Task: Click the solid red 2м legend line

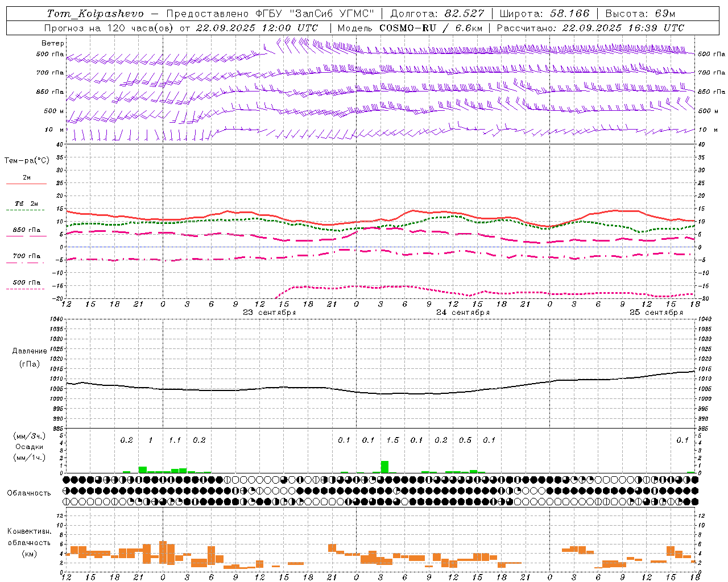Action: 26,184
